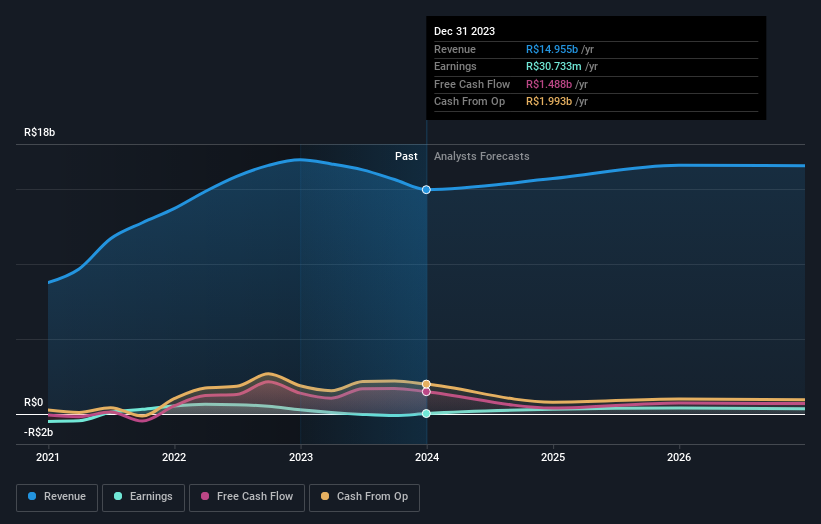Click the R$1.488b free cash flow value
The width and height of the screenshot is (821, 524).
pyautogui.click(x=549, y=84)
